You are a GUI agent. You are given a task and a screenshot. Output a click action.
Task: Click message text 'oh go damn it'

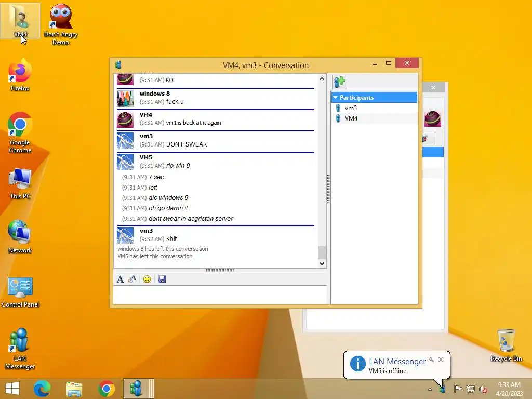pos(168,208)
